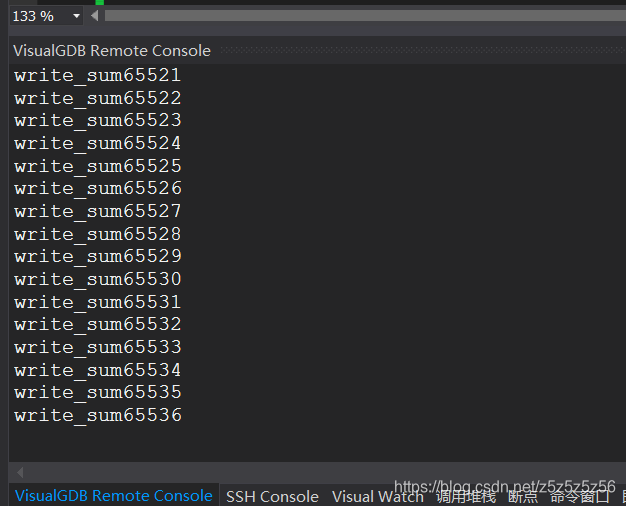Click the editor horizontal scrollbar thumb

pyautogui.click(x=365, y=16)
